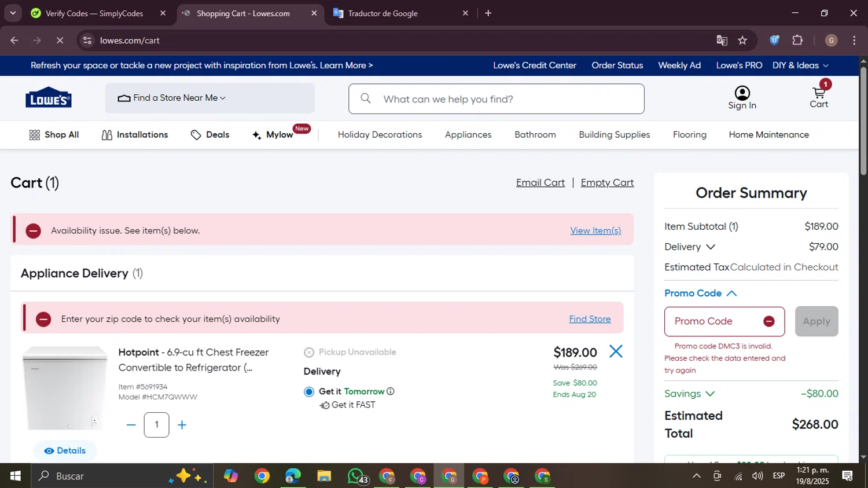
Task: Click the search magnifier icon
Action: pos(366,98)
